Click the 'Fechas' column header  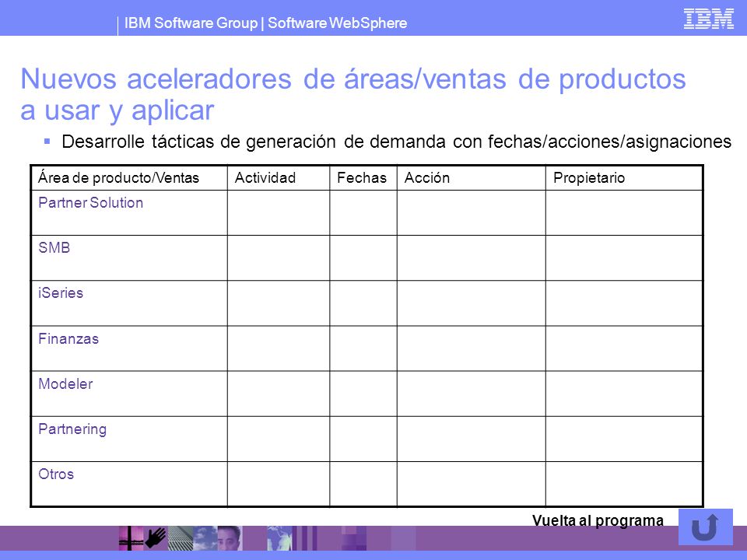point(362,177)
